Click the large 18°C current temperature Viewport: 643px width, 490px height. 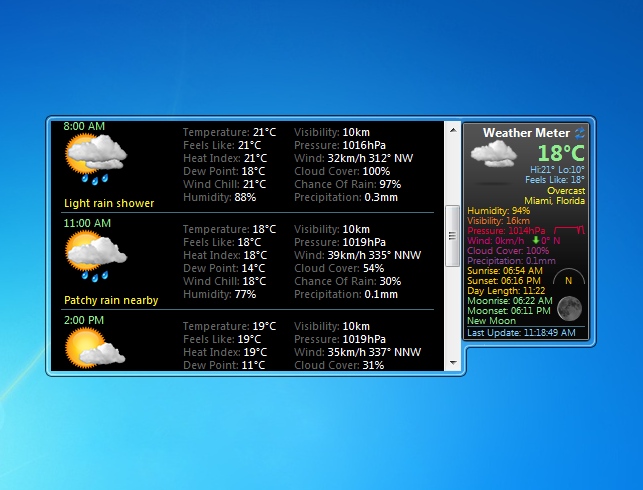(x=561, y=153)
